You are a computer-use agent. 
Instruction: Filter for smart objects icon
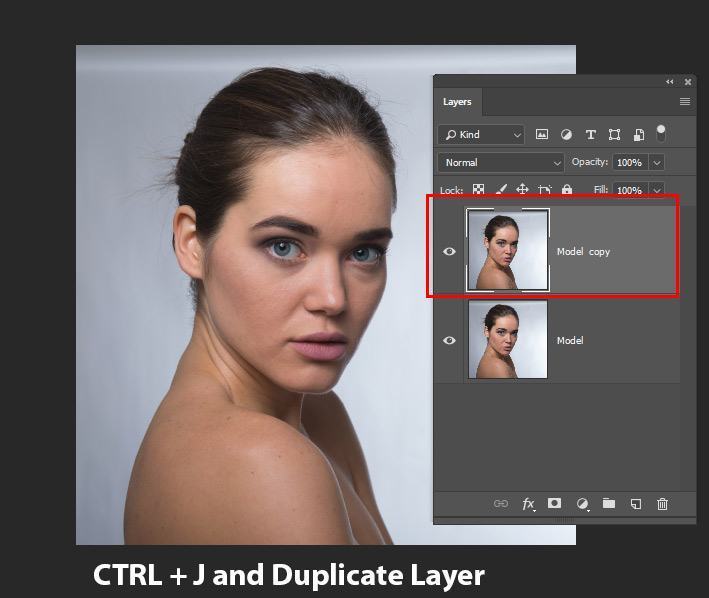(x=638, y=134)
